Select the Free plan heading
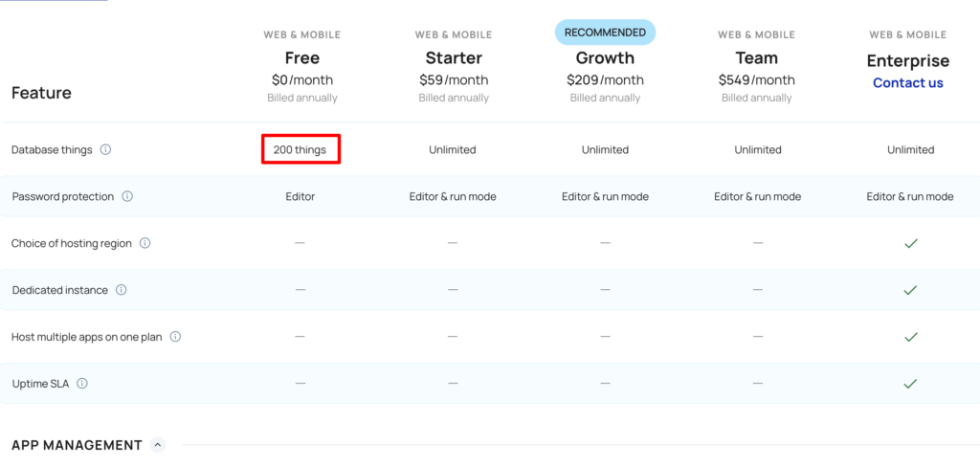The height and width of the screenshot is (467, 980). coord(301,58)
